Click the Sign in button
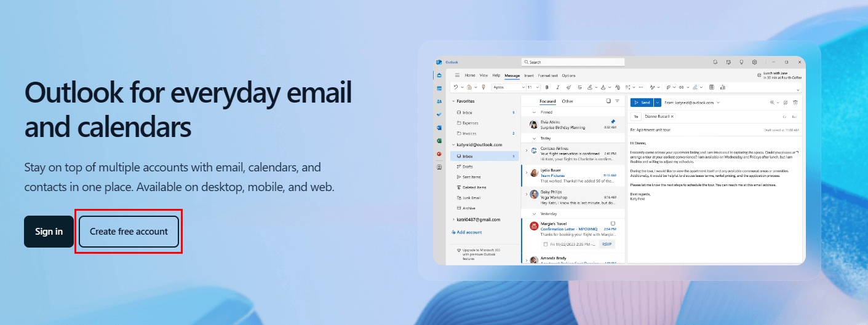This screenshot has width=868, height=325. click(49, 232)
